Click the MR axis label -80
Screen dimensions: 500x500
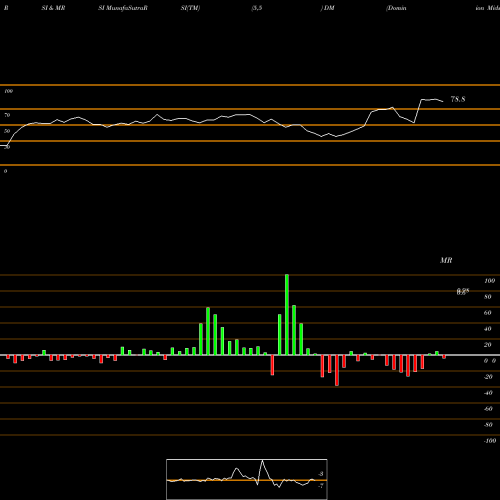tap(488, 425)
